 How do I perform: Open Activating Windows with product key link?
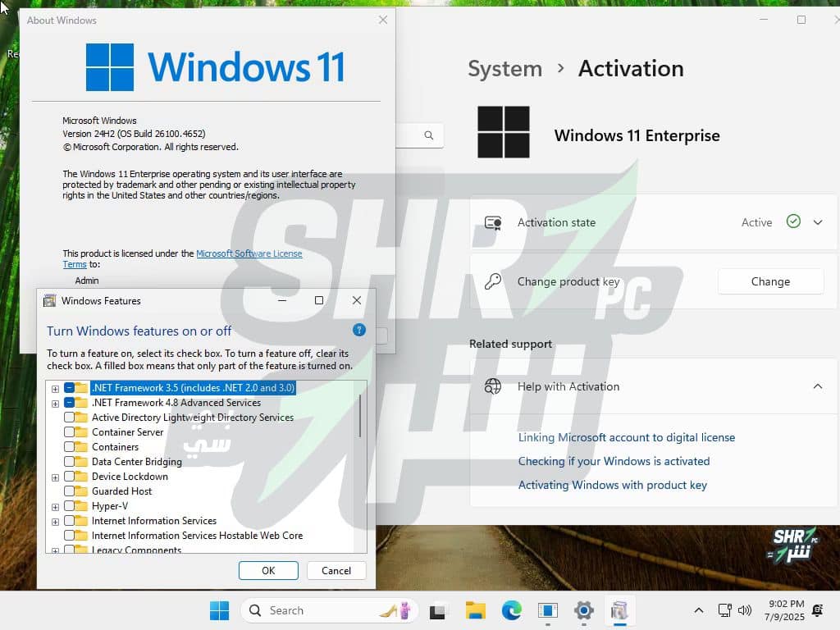tap(612, 485)
